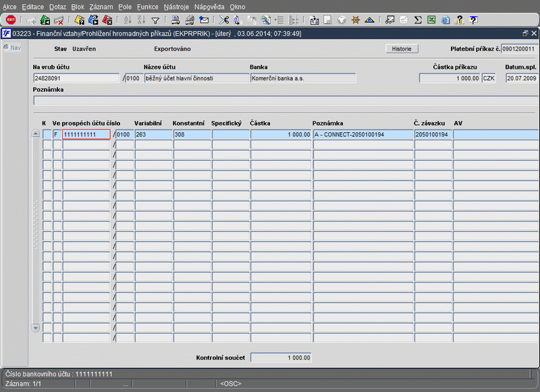
Task: Click the greyed tree structure icon
Action: [294, 20]
